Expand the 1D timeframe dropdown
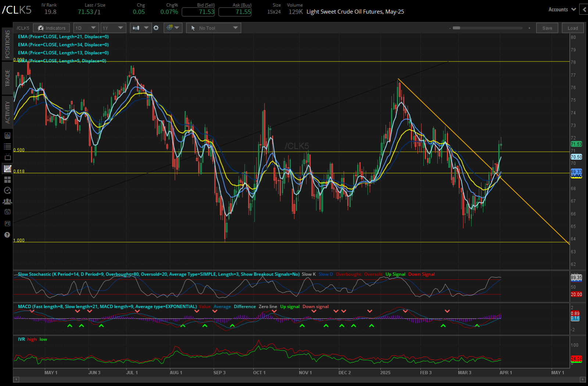The image size is (588, 386). (x=86, y=28)
